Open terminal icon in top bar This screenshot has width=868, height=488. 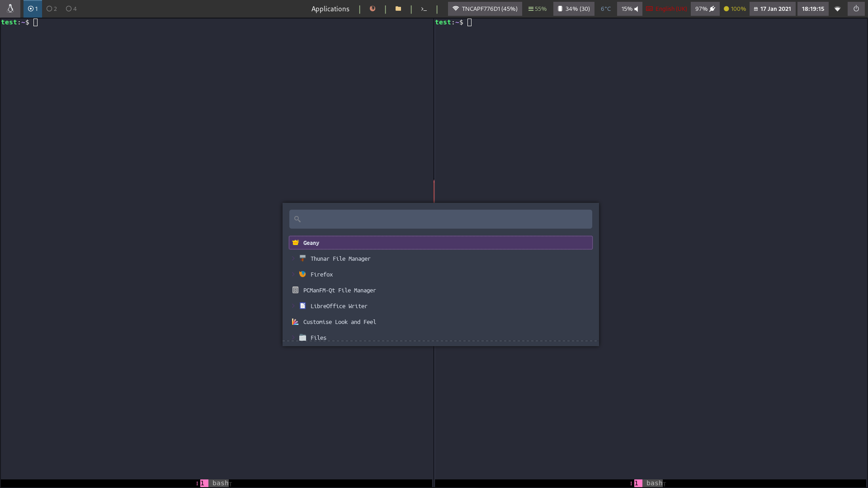point(424,9)
